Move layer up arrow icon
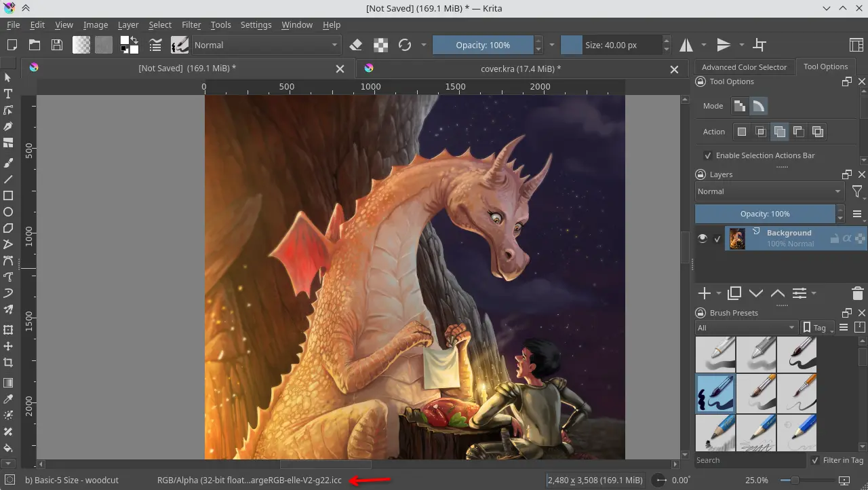The width and height of the screenshot is (868, 490). [778, 293]
